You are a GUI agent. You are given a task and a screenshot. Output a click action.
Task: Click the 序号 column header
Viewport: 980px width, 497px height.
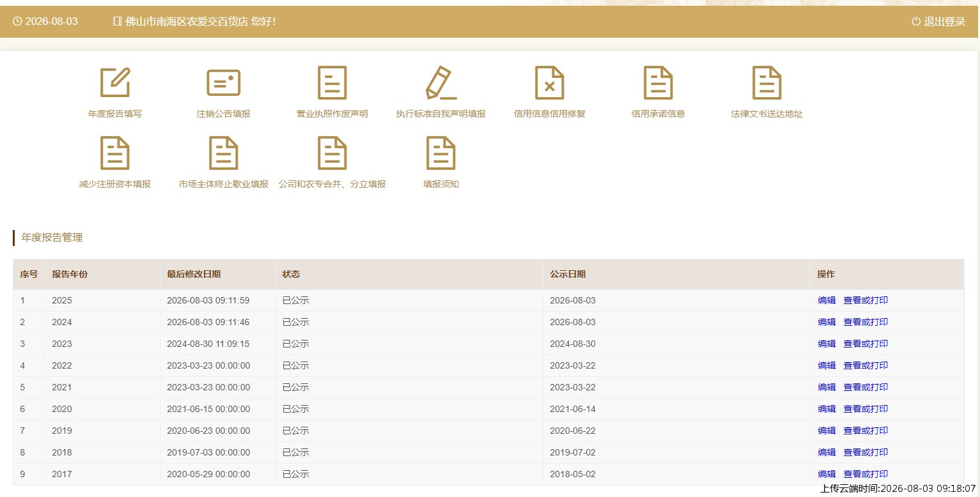click(x=29, y=274)
